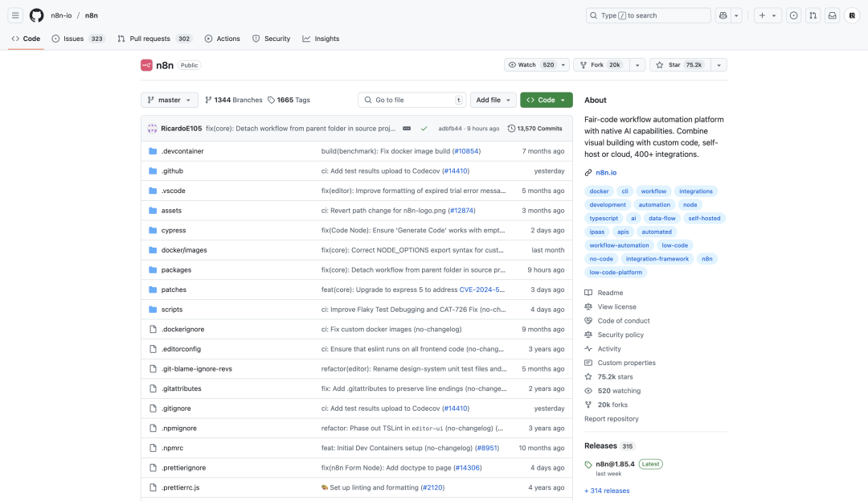Viewport: 868px width, 501px height.
Task: Open Custom properties icon link
Action: pos(620,363)
